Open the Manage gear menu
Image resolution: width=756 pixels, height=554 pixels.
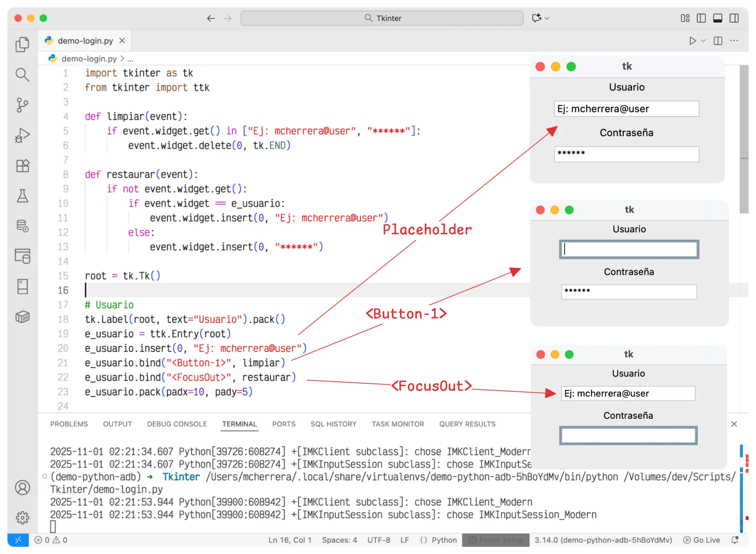22,518
